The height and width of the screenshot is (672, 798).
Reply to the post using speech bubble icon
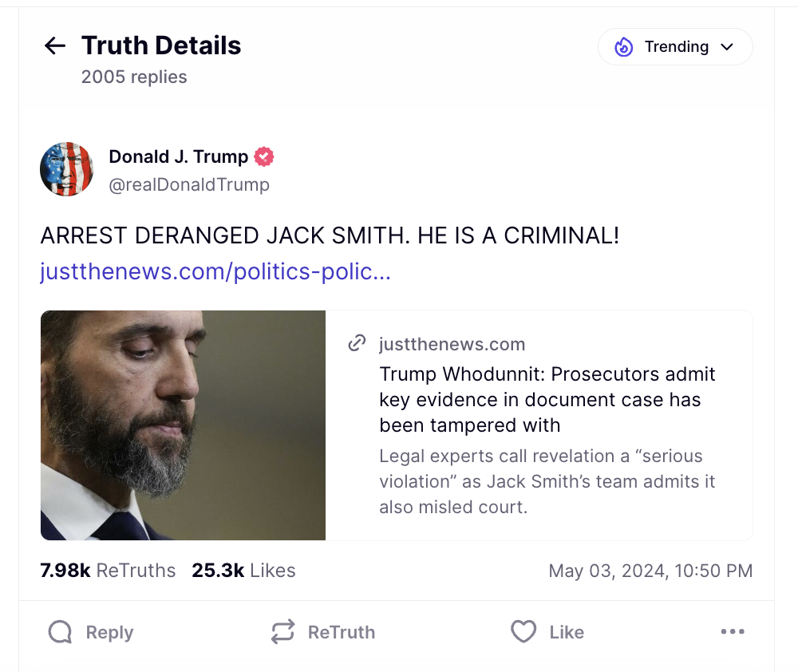(x=60, y=631)
